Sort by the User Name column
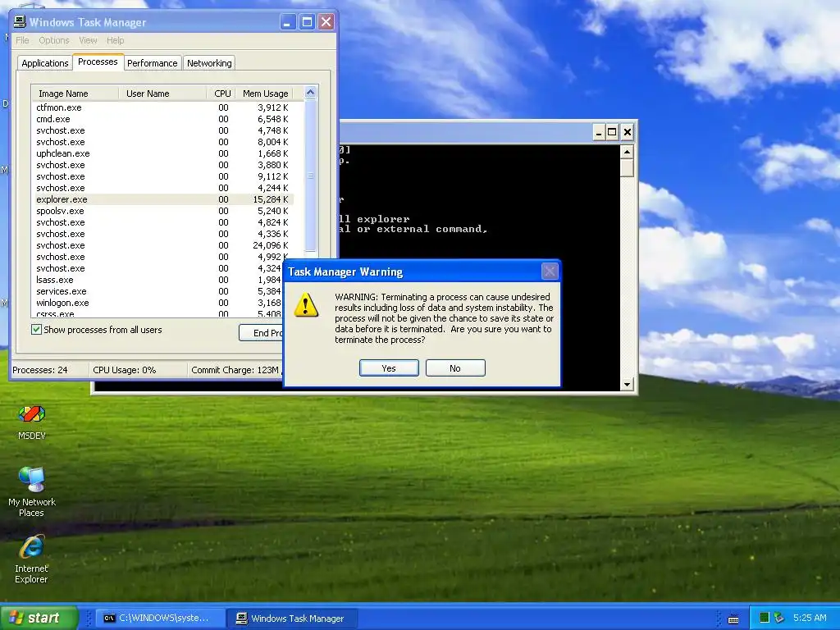The width and height of the screenshot is (840, 630). coord(162,94)
